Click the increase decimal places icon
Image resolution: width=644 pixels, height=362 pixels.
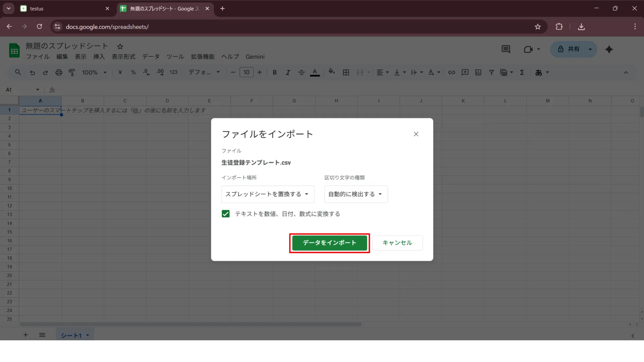160,72
